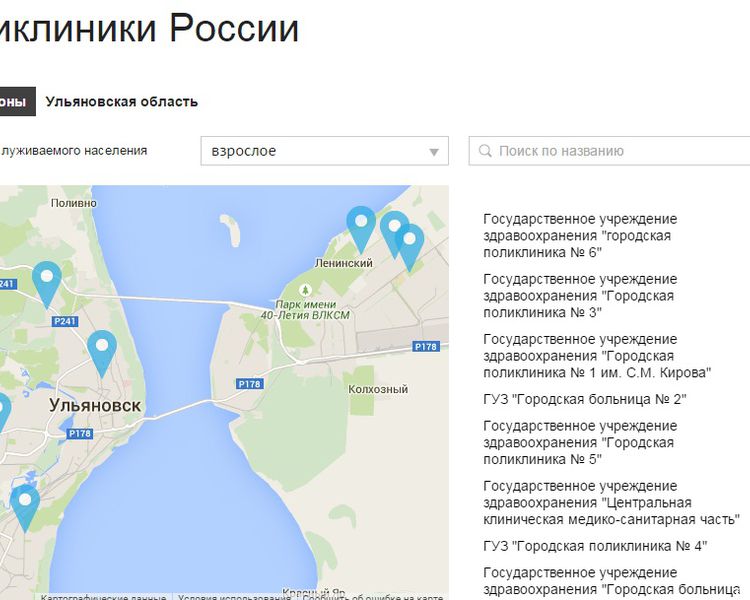Click the park tree icon for Парк 40-Летия ВЛКСМ

(305, 290)
